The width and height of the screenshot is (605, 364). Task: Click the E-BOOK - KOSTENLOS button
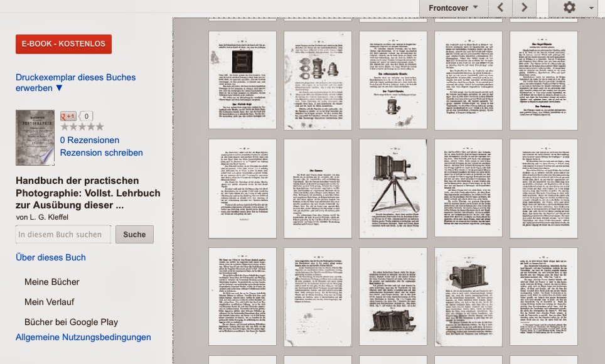coord(63,44)
